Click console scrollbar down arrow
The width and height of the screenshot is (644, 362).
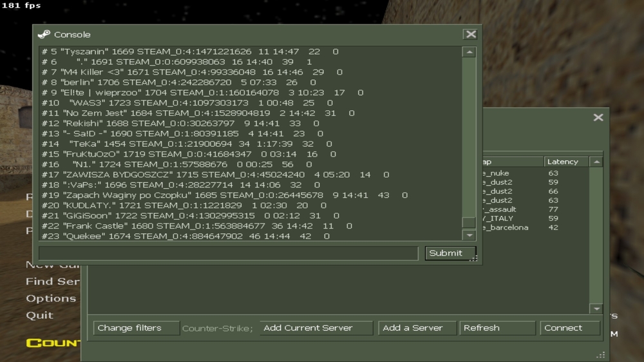coord(469,235)
